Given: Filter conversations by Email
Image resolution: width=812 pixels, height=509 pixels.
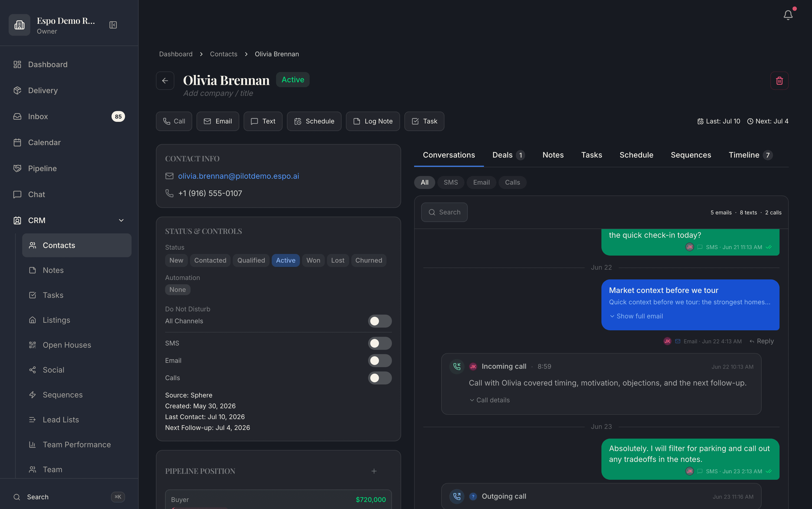Looking at the screenshot, I should 481,182.
